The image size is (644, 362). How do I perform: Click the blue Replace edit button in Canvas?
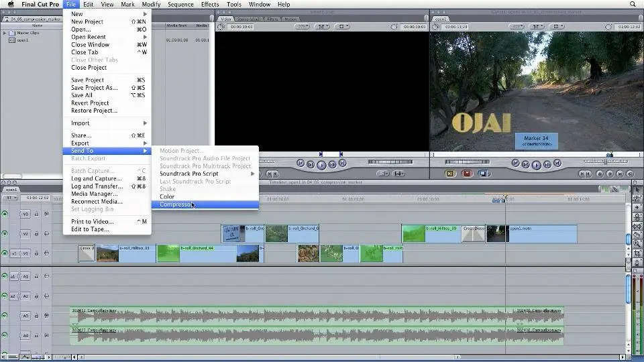click(x=483, y=174)
